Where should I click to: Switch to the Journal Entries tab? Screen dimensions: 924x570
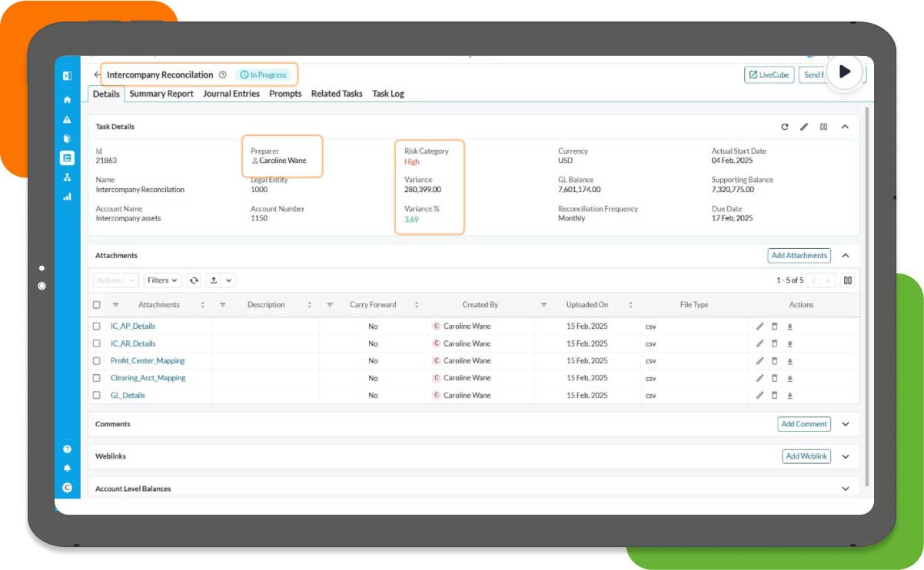point(231,94)
